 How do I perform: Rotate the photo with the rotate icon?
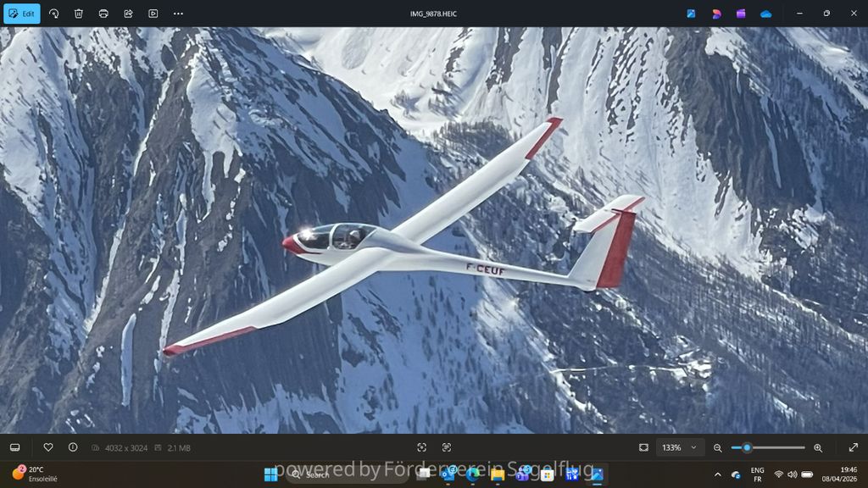53,14
